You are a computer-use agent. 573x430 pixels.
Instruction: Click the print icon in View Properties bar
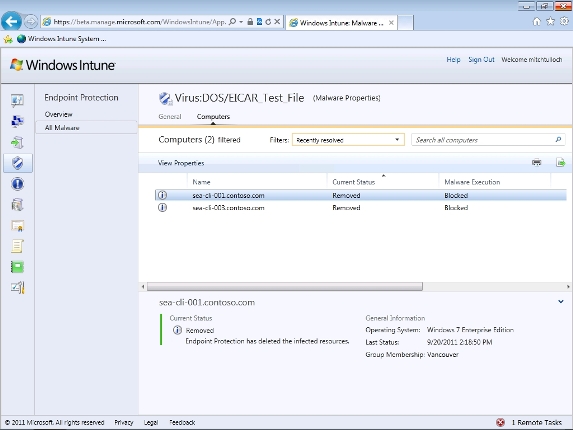point(536,162)
